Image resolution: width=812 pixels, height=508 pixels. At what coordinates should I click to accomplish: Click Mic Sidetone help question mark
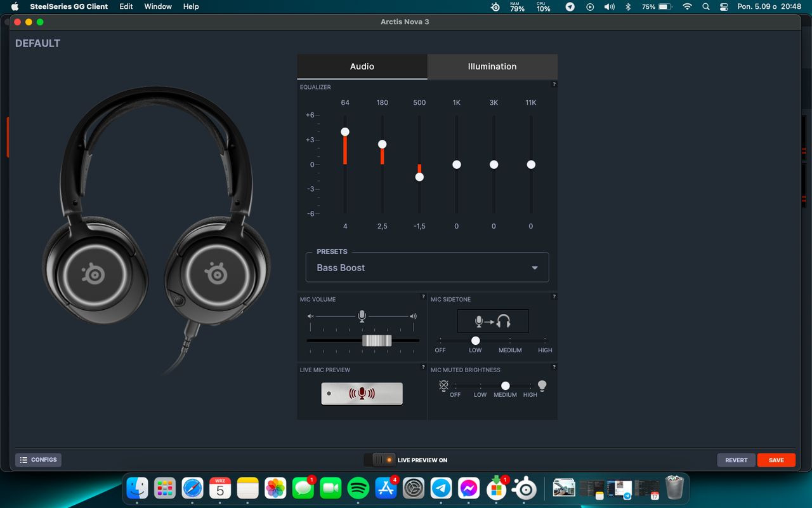pyautogui.click(x=554, y=297)
